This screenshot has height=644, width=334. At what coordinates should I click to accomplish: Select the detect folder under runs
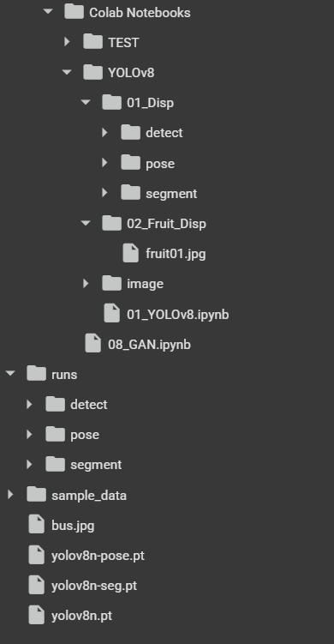(x=88, y=405)
